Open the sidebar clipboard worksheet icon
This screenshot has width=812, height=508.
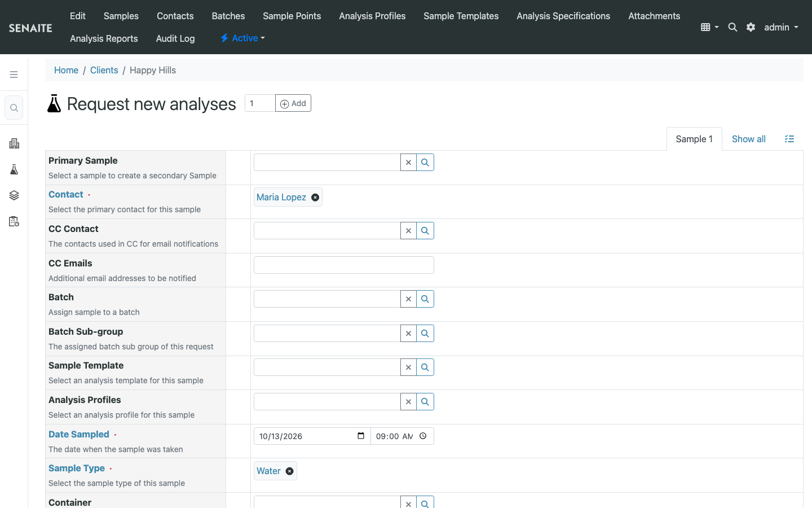click(14, 221)
